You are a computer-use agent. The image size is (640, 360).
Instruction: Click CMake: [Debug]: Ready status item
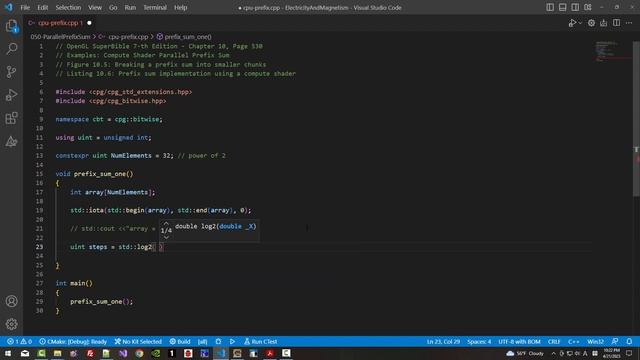point(73,341)
